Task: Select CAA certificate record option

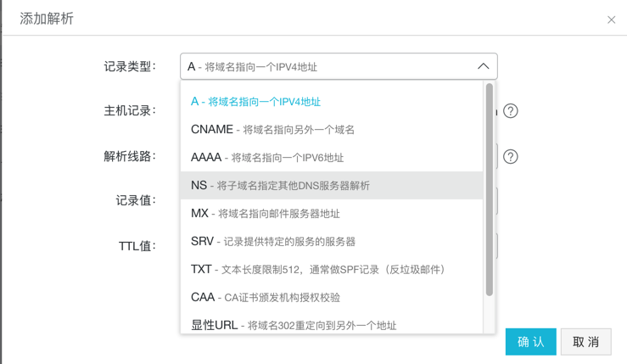Action: point(265,298)
